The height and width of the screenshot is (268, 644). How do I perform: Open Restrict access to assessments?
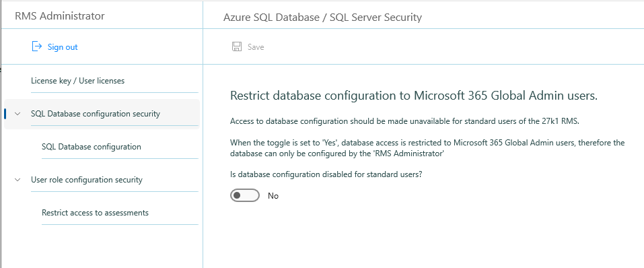click(96, 213)
